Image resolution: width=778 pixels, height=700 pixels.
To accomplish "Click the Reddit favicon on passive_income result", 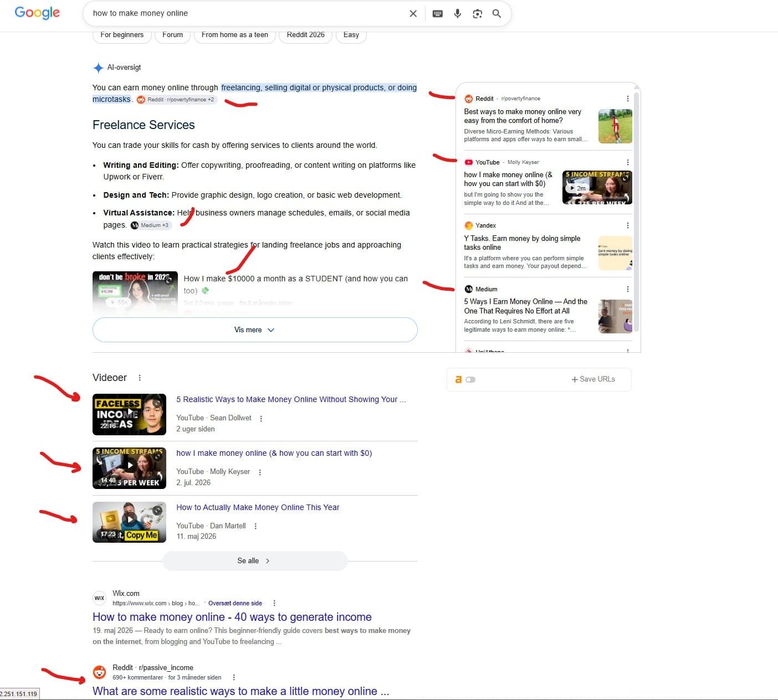I will [100, 672].
